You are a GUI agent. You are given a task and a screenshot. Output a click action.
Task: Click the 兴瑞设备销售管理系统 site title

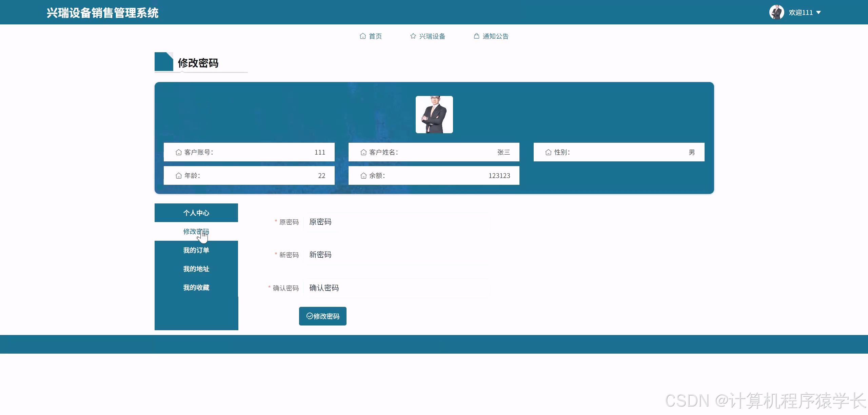tap(102, 13)
